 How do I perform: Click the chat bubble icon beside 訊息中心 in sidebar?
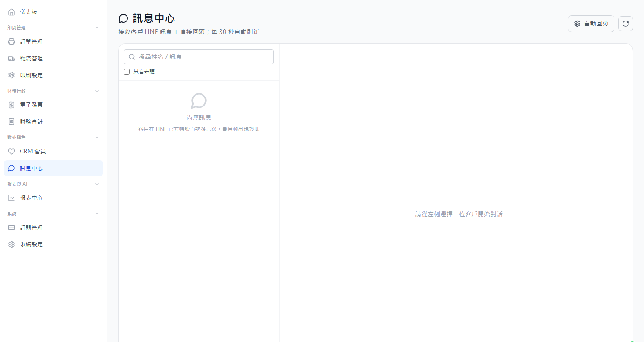pyautogui.click(x=12, y=169)
